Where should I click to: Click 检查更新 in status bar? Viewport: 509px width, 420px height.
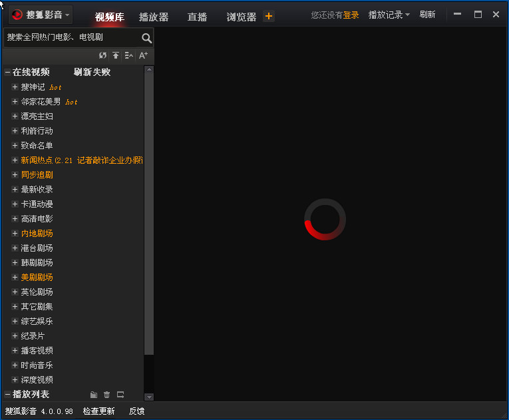pyautogui.click(x=98, y=411)
